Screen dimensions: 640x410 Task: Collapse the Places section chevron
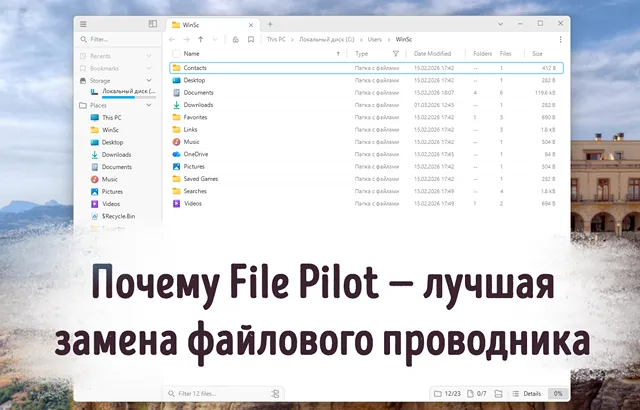pyautogui.click(x=149, y=105)
